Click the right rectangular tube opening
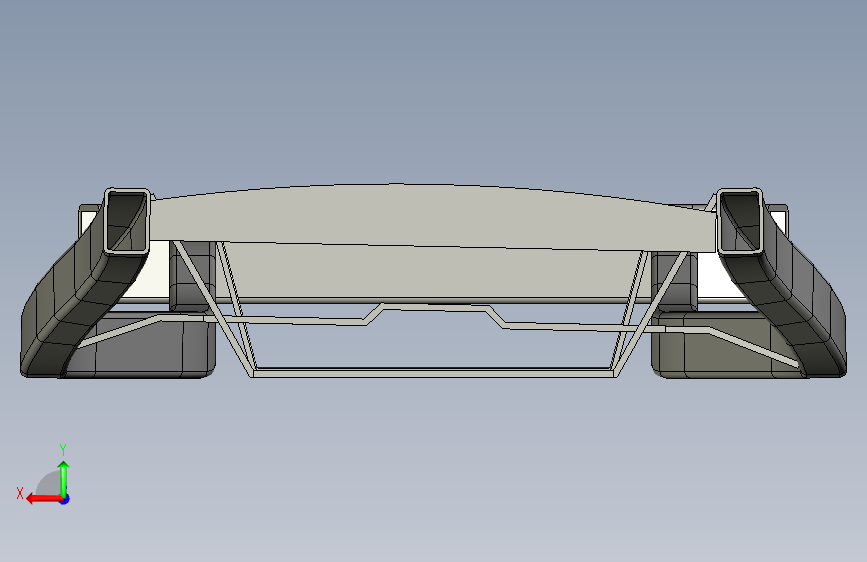The image size is (867, 562). pos(739,221)
